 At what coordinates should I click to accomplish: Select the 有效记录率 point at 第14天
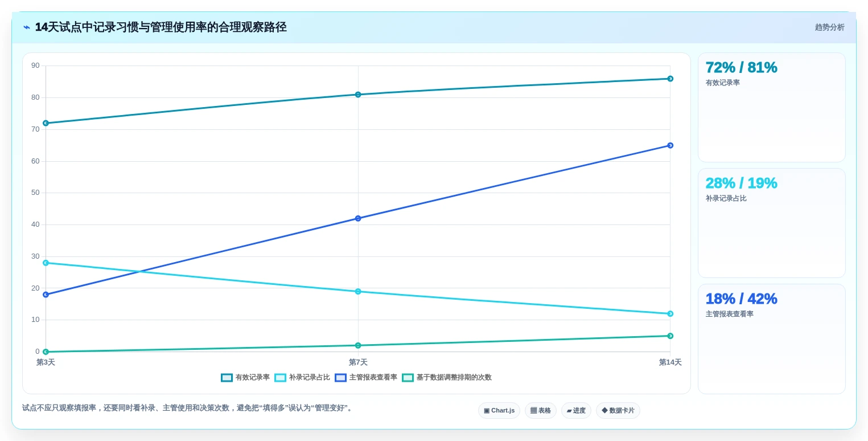(x=670, y=79)
